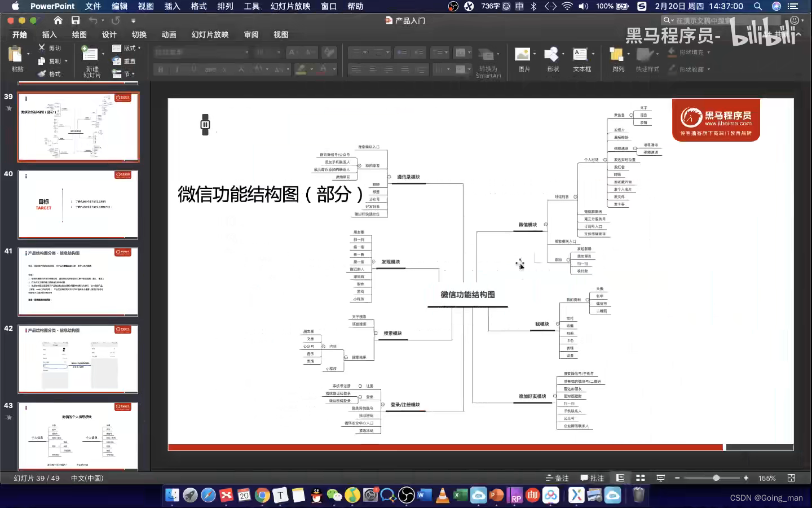Screen dimensions: 812x508
Task: Select slide 39 thumbnail
Action: coord(78,126)
